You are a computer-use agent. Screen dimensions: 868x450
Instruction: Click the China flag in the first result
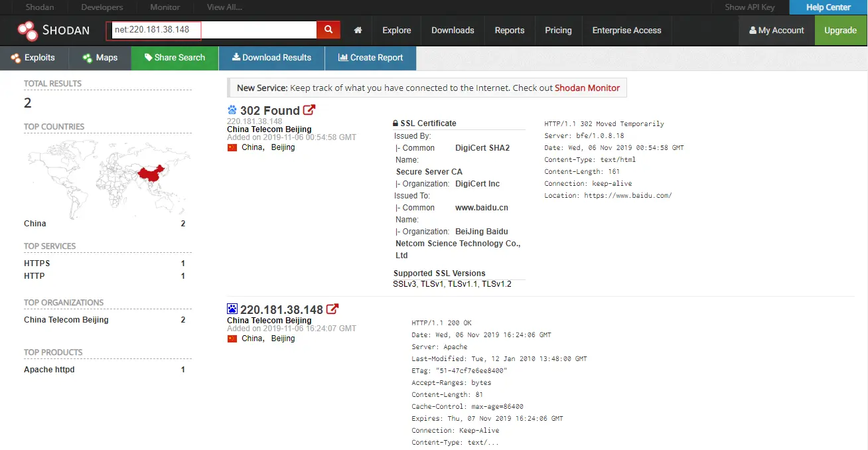[232, 147]
